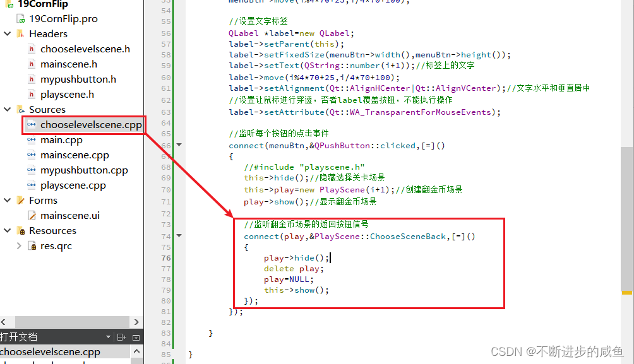Screen dimensions: 634x364
Task: Collapse the Forms folder
Action: 8,200
